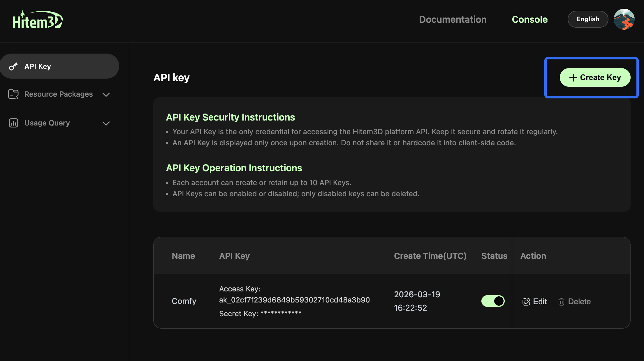This screenshot has width=644, height=361.
Task: Select API Key in the sidebar
Action: [38, 66]
